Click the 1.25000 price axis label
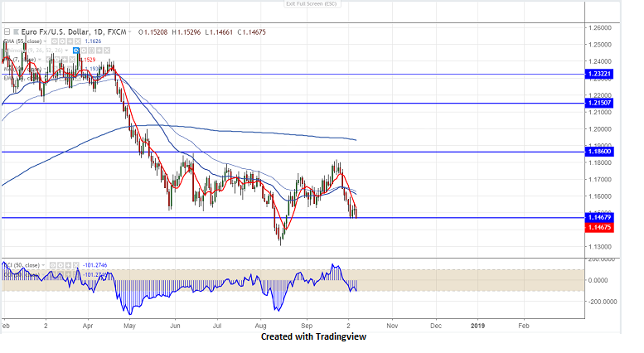 pyautogui.click(x=599, y=45)
